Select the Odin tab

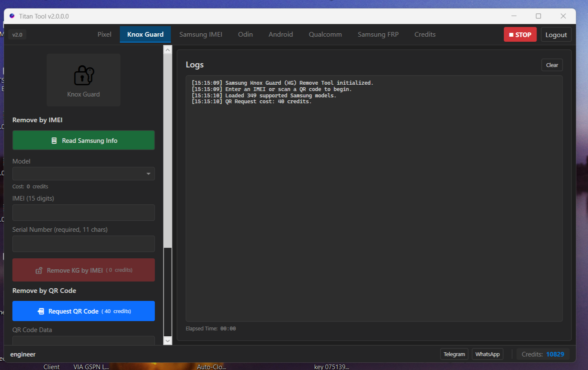[245, 35]
